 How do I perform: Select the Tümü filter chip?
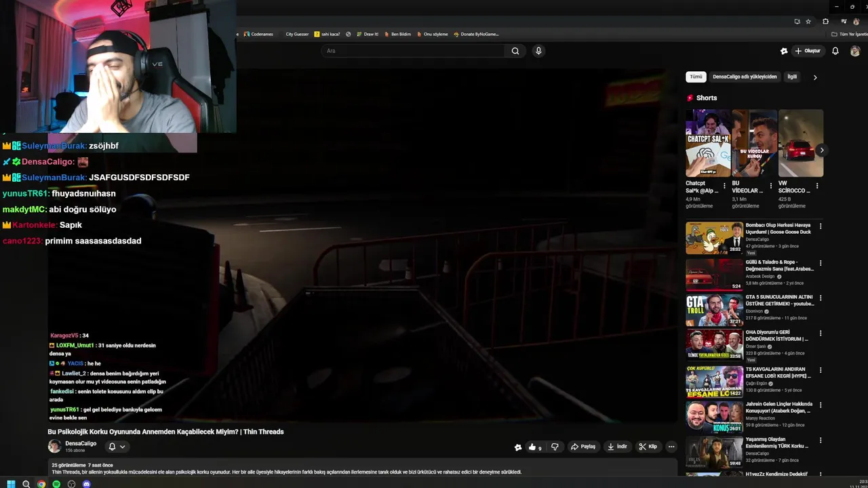[x=696, y=77]
